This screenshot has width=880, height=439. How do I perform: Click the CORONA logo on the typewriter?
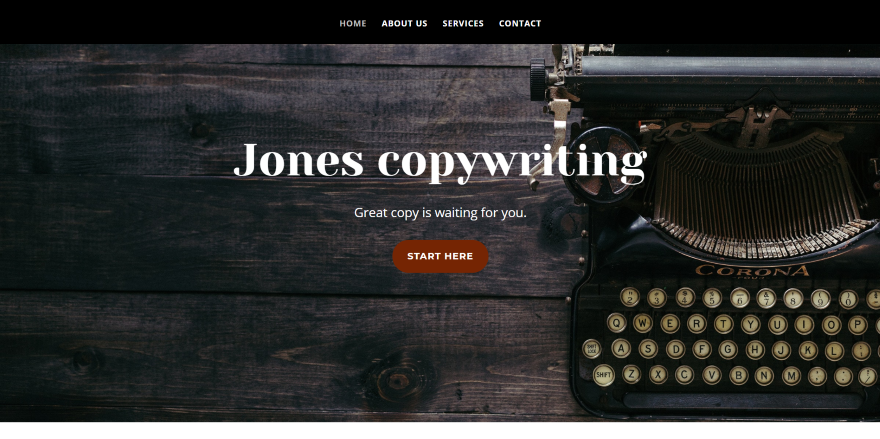[x=752, y=271]
